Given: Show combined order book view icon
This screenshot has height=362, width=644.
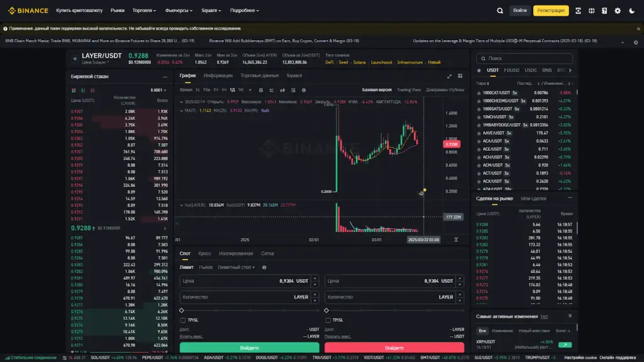Looking at the screenshot, I should click(x=74, y=90).
